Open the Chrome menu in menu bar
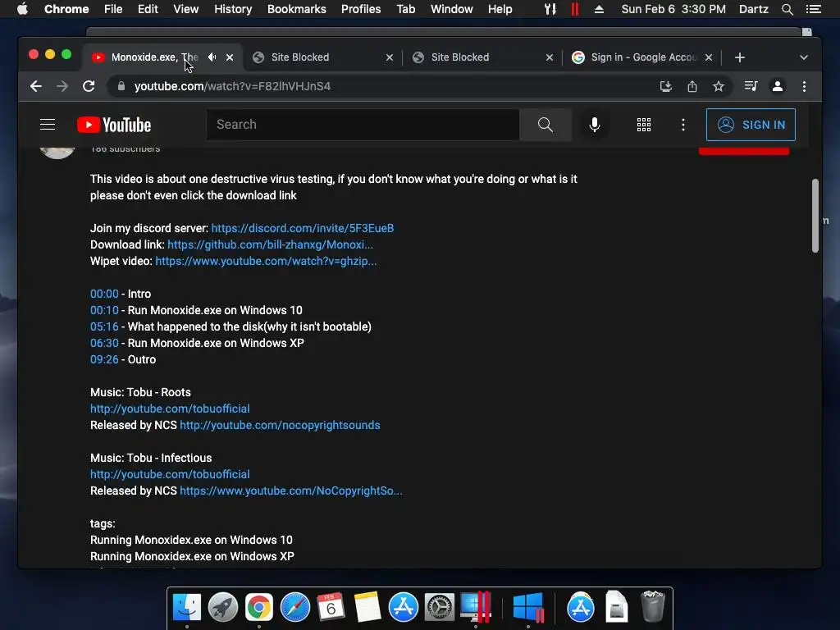 [x=66, y=9]
